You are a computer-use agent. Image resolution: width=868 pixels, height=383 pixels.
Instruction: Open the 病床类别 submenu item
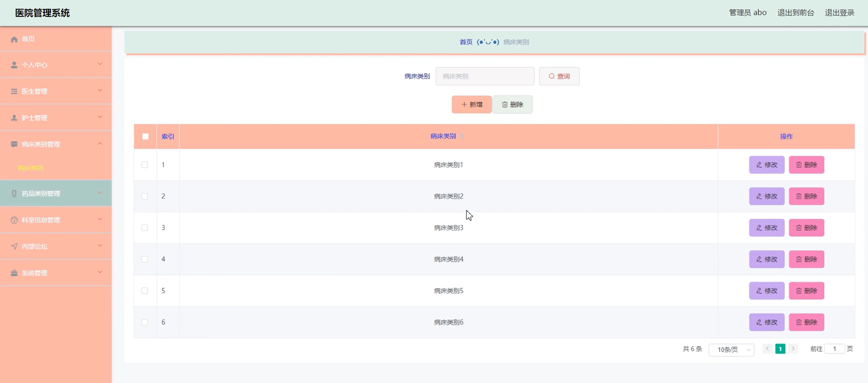tap(30, 168)
